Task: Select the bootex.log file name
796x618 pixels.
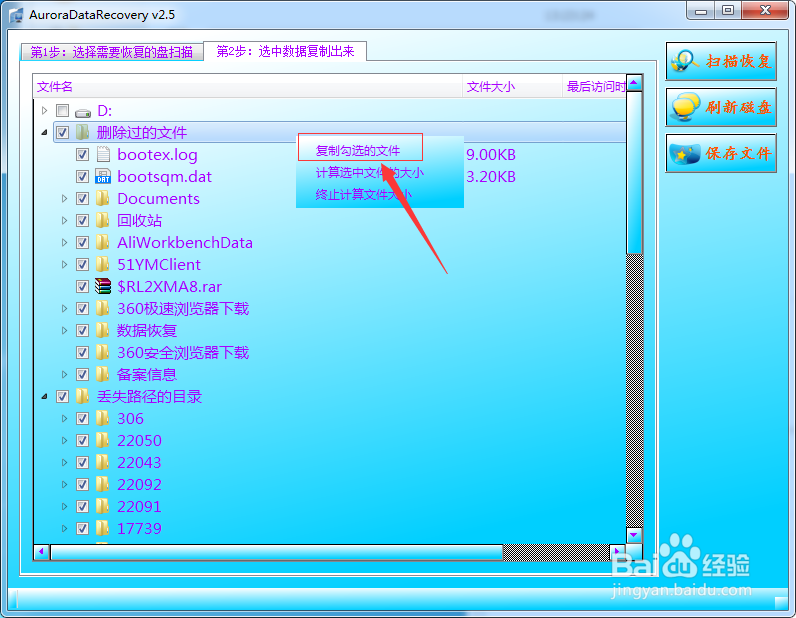Action: 157,155
